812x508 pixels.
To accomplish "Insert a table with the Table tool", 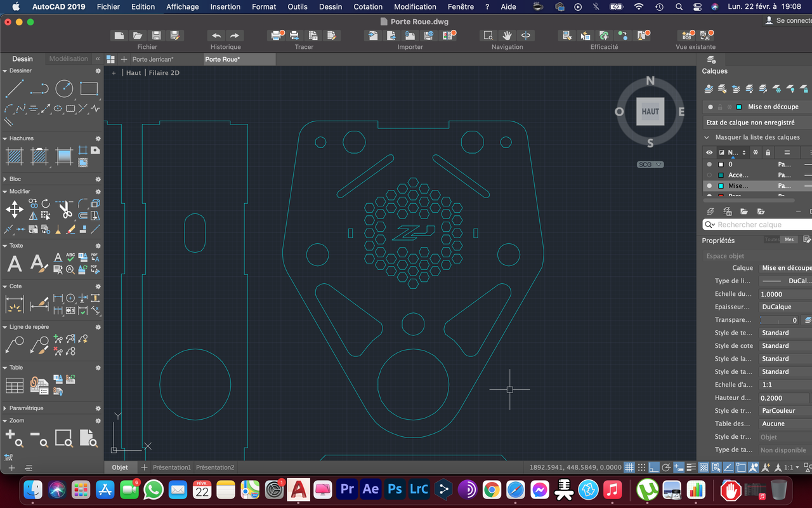I will coord(15,385).
